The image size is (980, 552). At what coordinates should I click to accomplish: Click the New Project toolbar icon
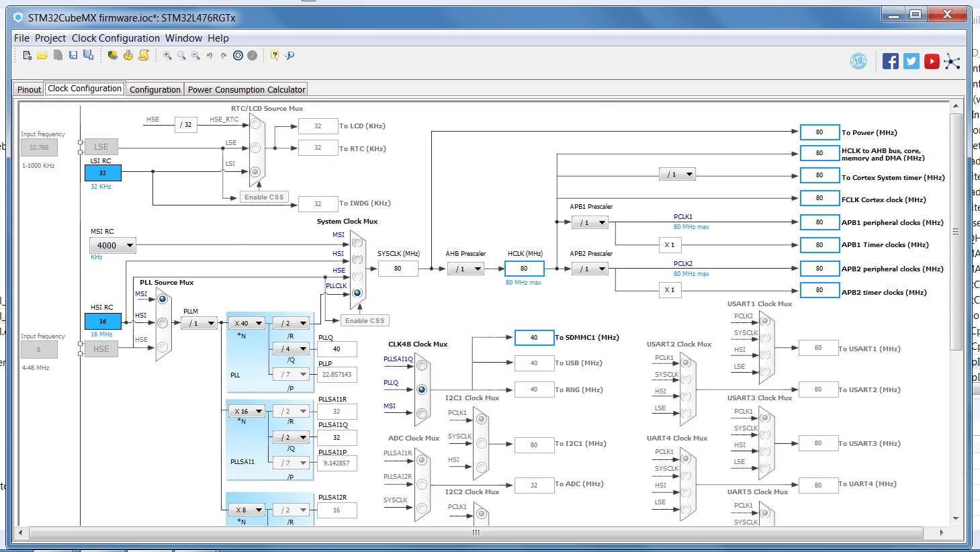(28, 55)
